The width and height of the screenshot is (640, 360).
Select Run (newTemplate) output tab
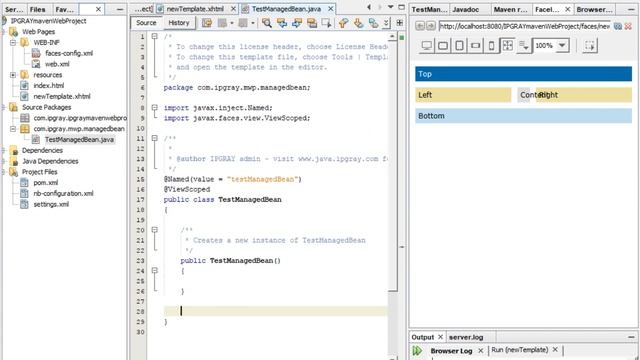[520, 350]
